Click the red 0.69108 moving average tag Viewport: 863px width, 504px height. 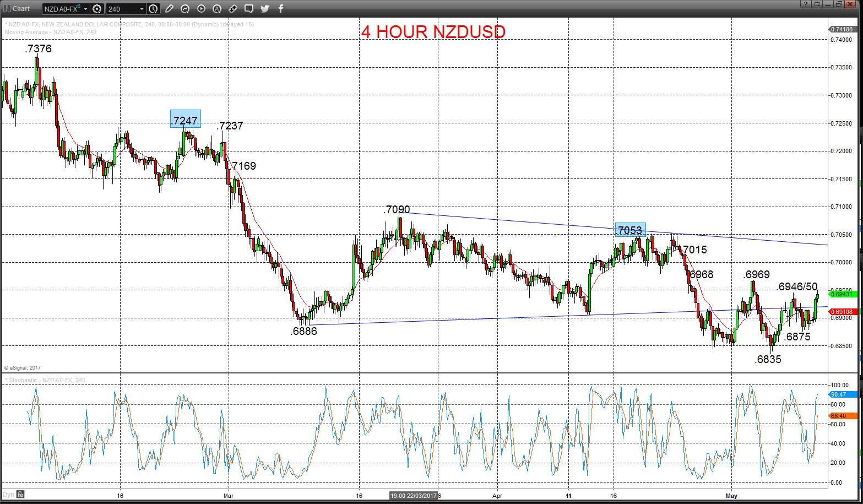(842, 312)
